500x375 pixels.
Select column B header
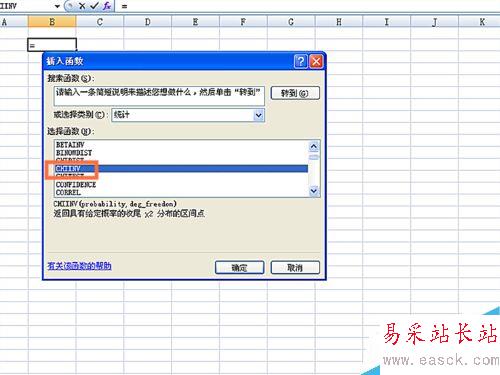(52, 22)
